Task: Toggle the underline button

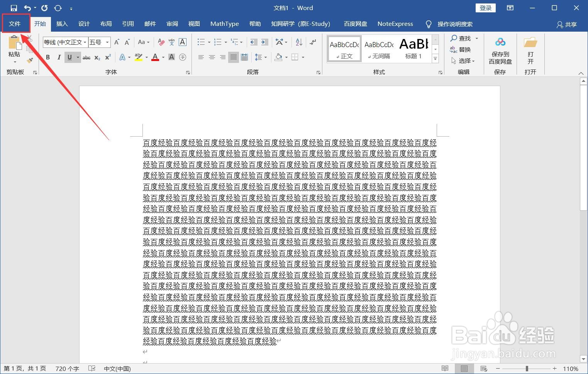Action: 69,57
